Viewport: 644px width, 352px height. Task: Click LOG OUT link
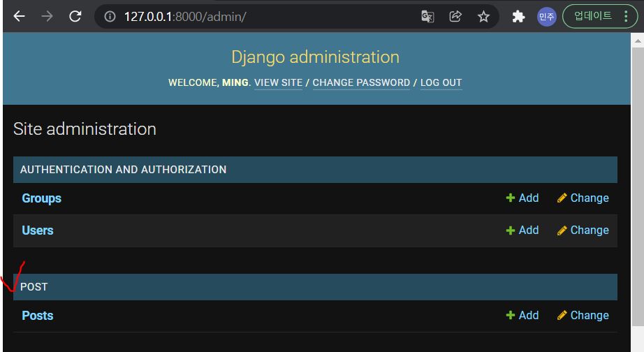pos(441,82)
